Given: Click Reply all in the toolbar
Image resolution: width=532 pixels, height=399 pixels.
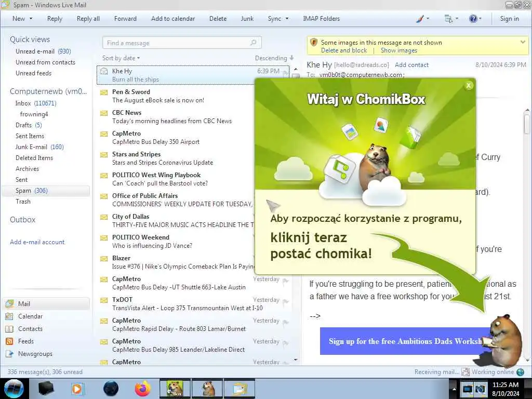Looking at the screenshot, I should click(88, 19).
